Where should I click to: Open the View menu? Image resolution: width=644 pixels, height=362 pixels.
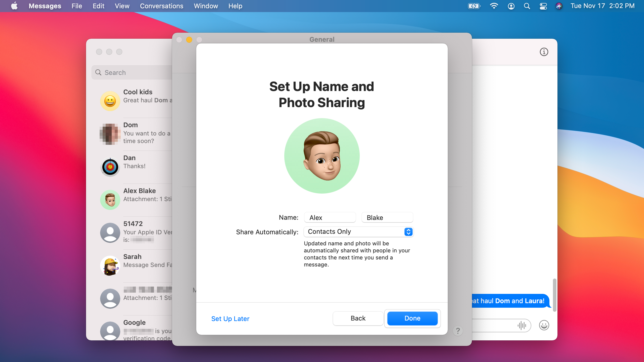click(122, 6)
